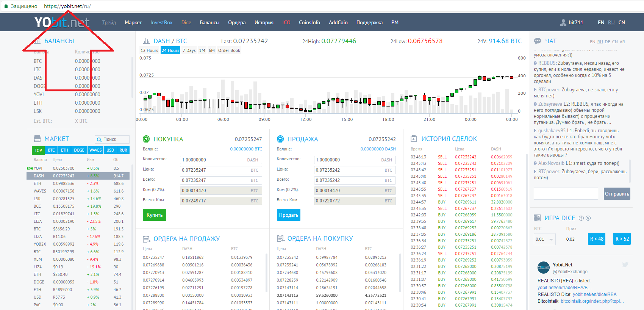Go to Dice menu item

186,22
